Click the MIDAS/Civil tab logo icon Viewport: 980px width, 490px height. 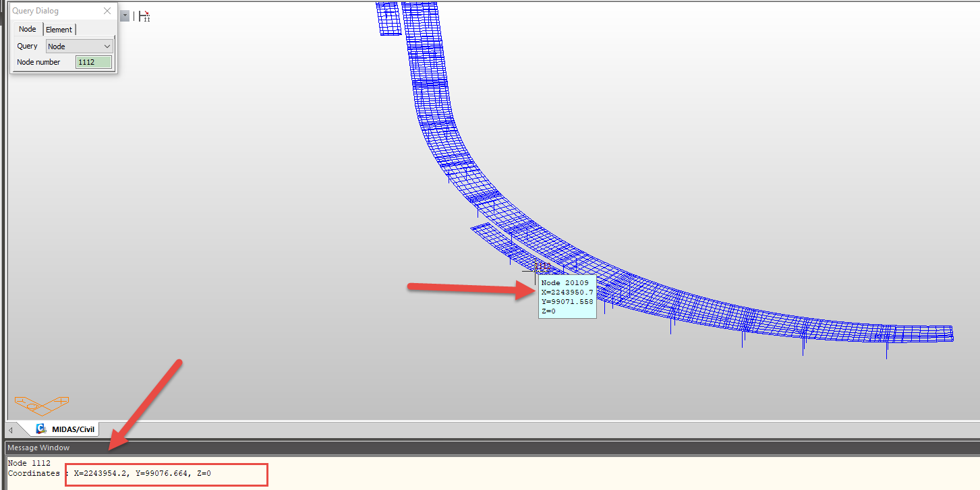[x=41, y=429]
